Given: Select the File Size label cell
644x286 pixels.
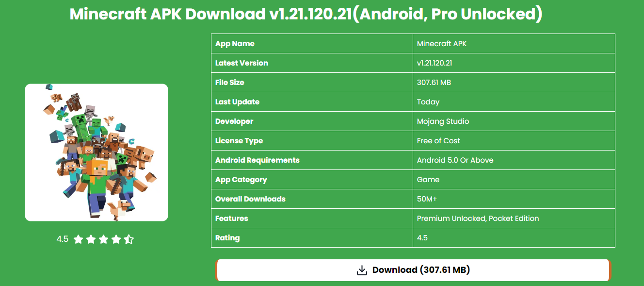Looking at the screenshot, I should pos(312,83).
